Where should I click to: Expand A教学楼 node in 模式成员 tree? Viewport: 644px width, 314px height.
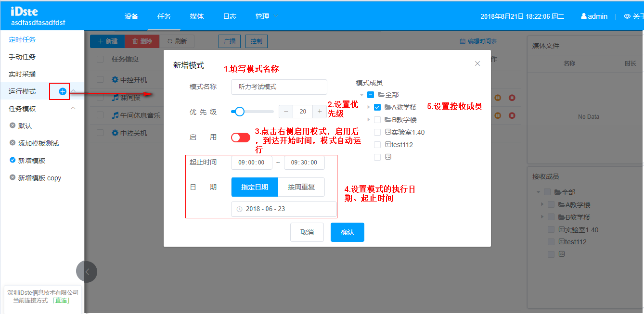coord(369,107)
